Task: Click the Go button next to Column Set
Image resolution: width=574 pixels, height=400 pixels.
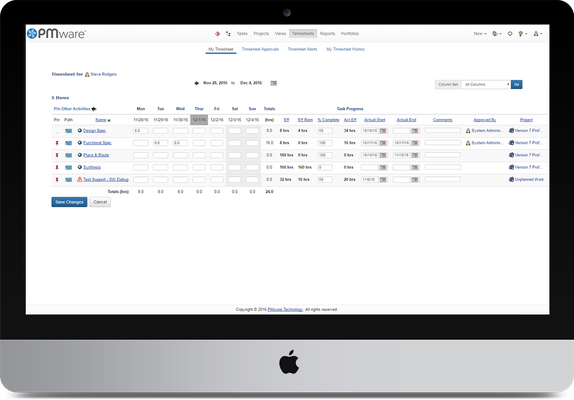Action: coord(517,85)
